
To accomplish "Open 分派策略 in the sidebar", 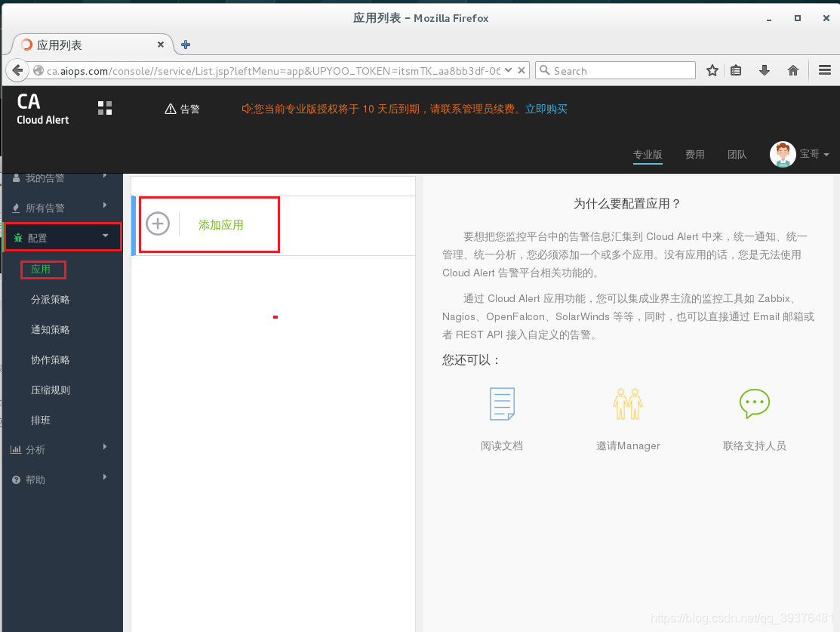I will 51,300.
